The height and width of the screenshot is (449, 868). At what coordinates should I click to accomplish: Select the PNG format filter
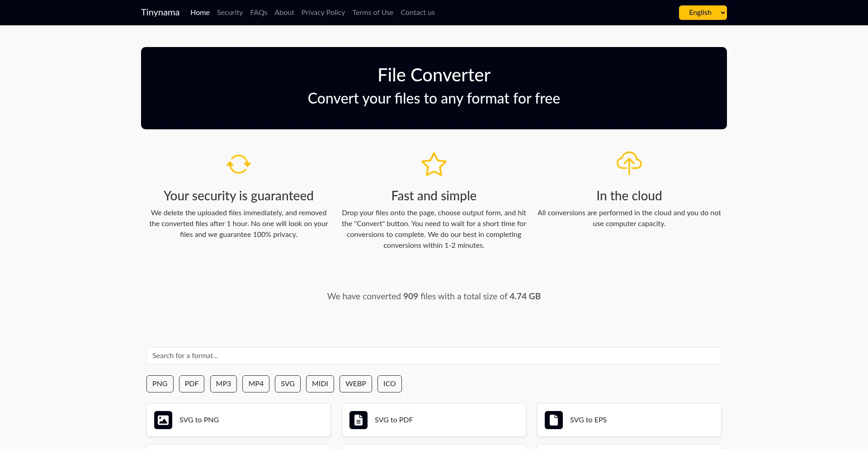[x=160, y=383]
